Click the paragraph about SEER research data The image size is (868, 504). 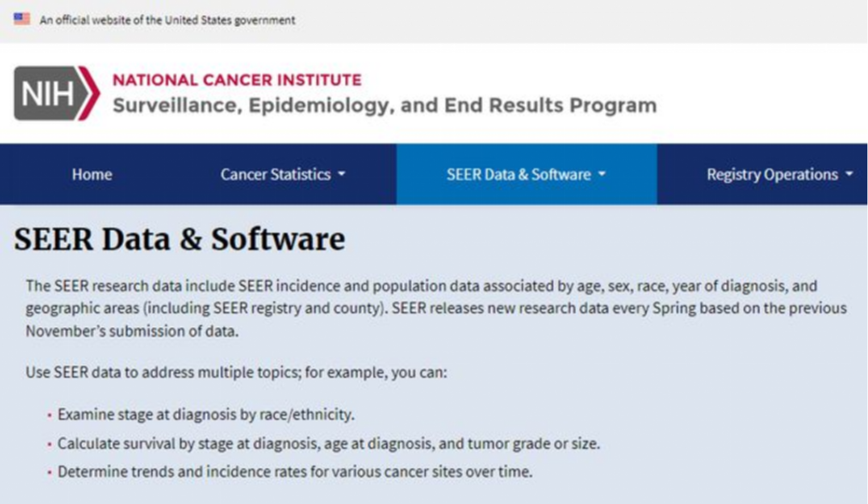436,309
